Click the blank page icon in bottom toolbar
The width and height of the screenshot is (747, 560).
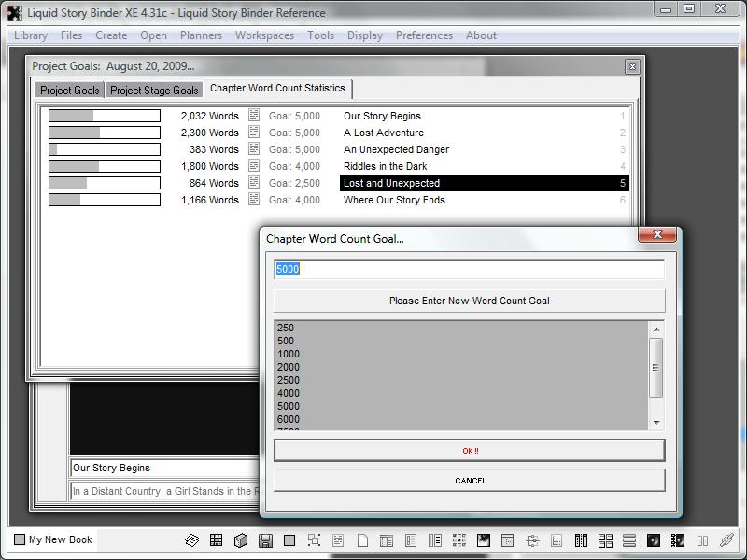pyautogui.click(x=362, y=540)
